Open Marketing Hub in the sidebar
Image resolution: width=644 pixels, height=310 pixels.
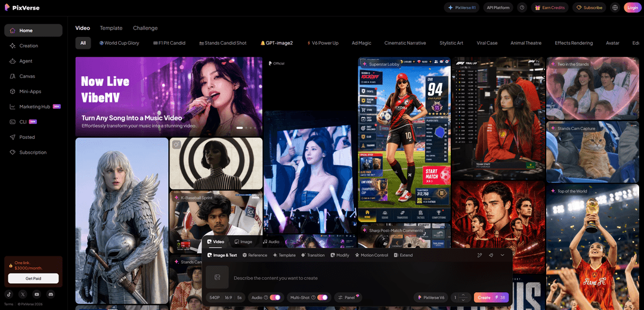[x=33, y=106]
